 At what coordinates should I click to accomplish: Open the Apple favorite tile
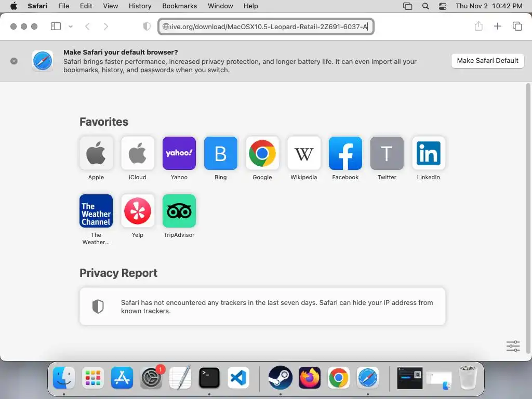pos(96,153)
